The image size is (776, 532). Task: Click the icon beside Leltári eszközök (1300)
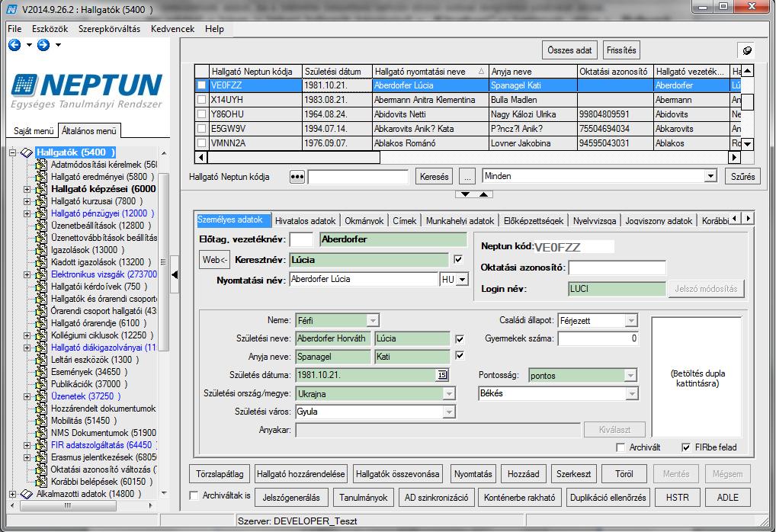(41, 360)
